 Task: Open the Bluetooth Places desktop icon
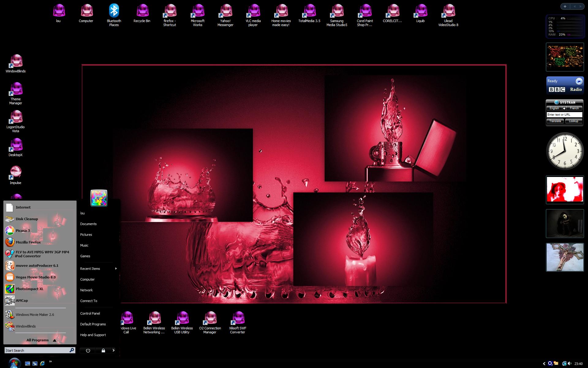(x=114, y=15)
